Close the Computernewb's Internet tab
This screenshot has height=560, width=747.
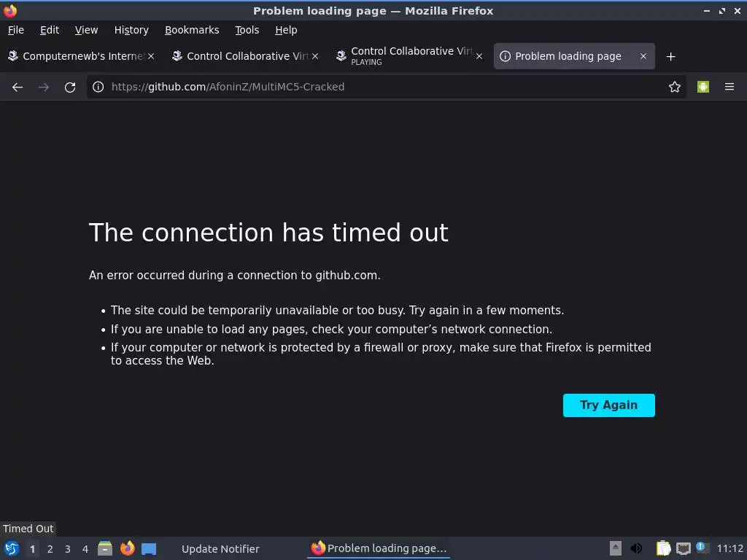point(151,56)
